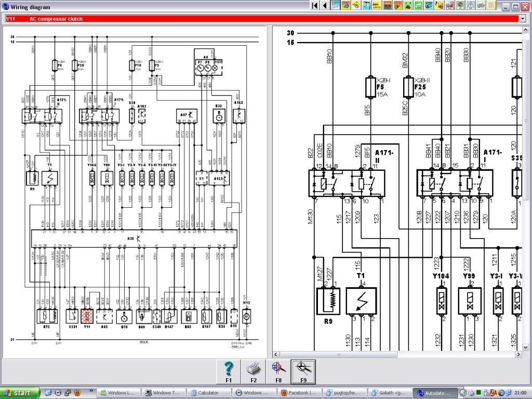Switch to the Calculator taskbar window
This screenshot has height=399, width=532.
click(x=209, y=393)
